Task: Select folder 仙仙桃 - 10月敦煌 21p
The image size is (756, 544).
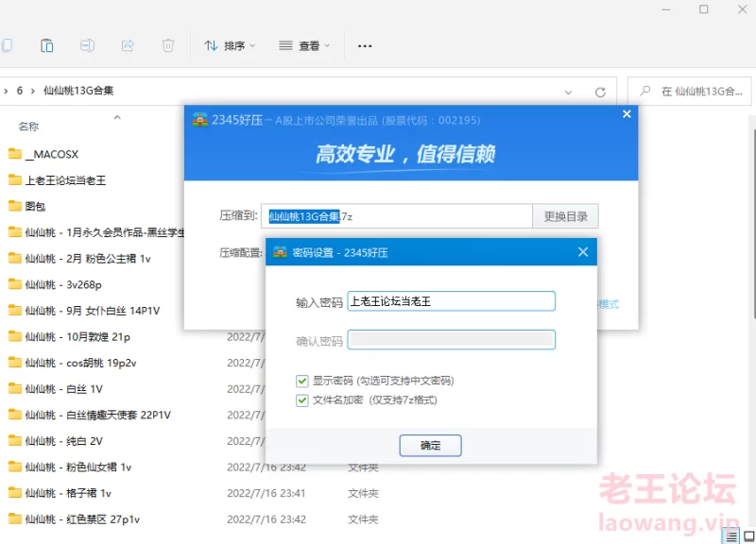Action: pyautogui.click(x=77, y=337)
